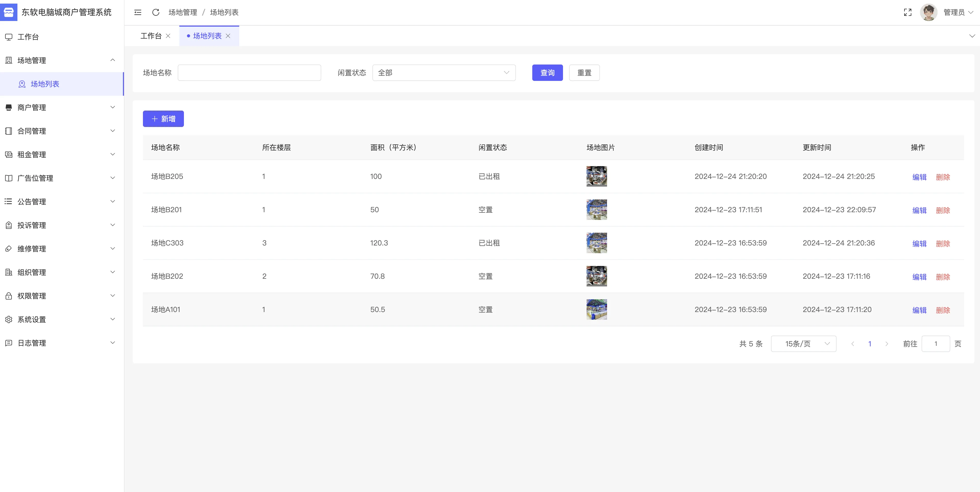Click the admin avatar picture
980x492 pixels.
tap(928, 13)
